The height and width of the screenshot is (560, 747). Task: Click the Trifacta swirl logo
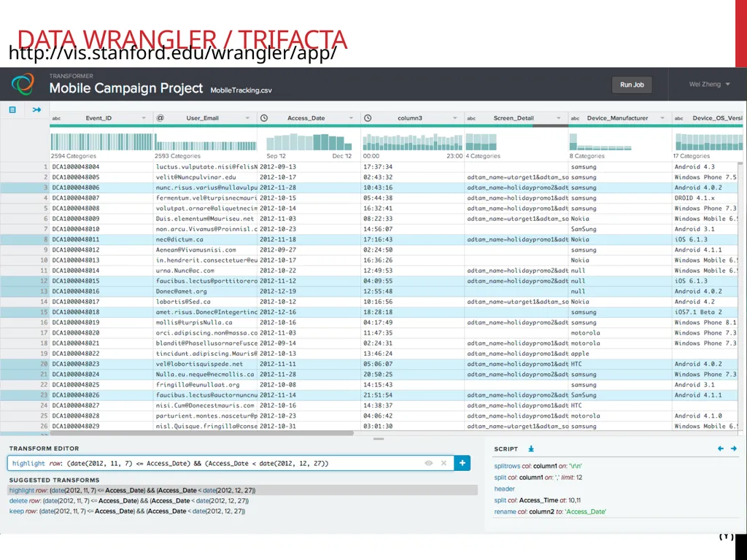[x=23, y=85]
